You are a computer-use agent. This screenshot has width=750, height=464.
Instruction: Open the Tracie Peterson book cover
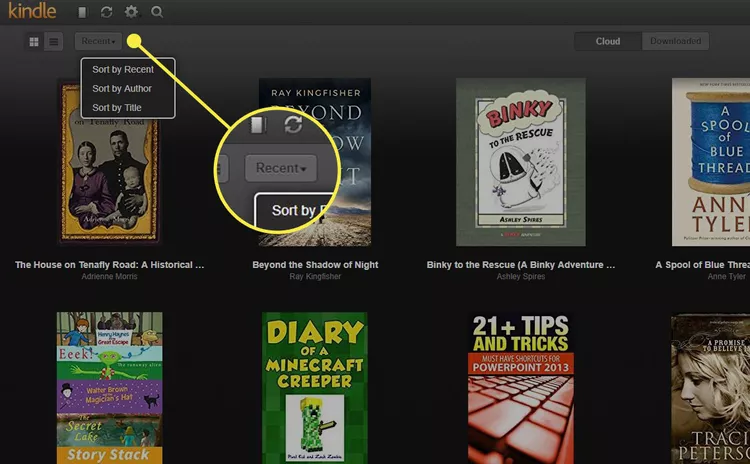[x=711, y=388]
